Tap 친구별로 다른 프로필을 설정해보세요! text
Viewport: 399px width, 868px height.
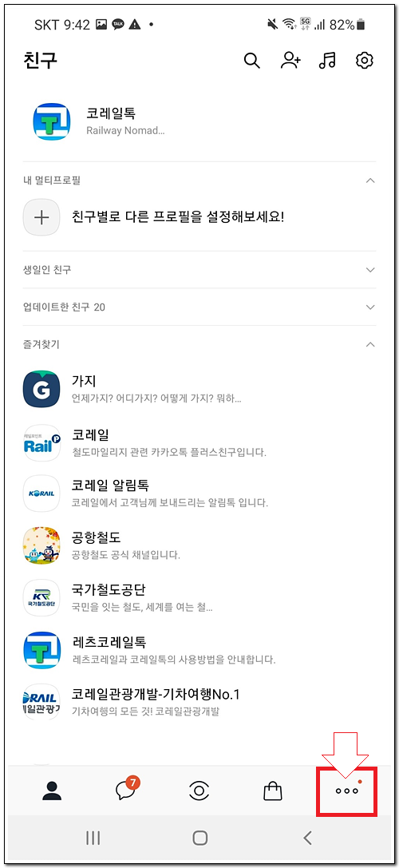(178, 216)
